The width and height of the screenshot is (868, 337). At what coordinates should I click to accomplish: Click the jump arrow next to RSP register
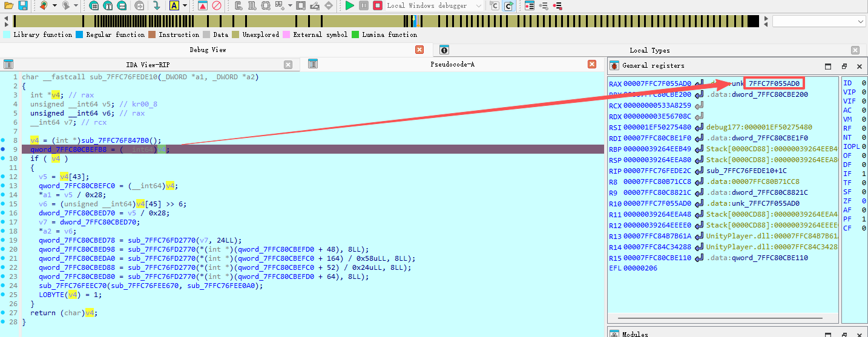[699, 160]
